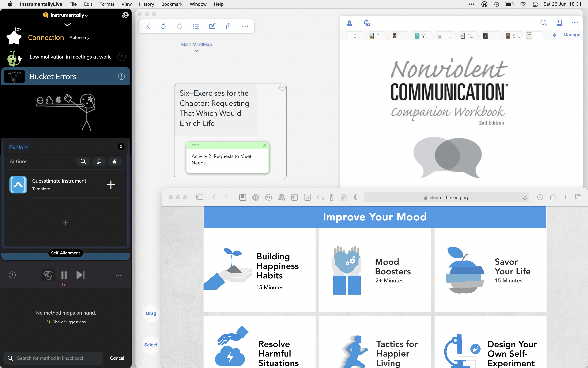Open a new Safari tab
588x368 pixels.
565,197
